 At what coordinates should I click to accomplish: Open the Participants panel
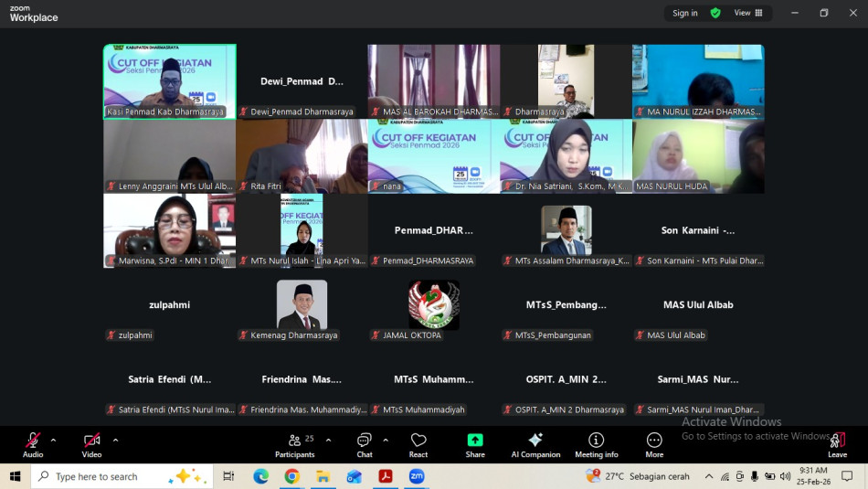tap(294, 445)
